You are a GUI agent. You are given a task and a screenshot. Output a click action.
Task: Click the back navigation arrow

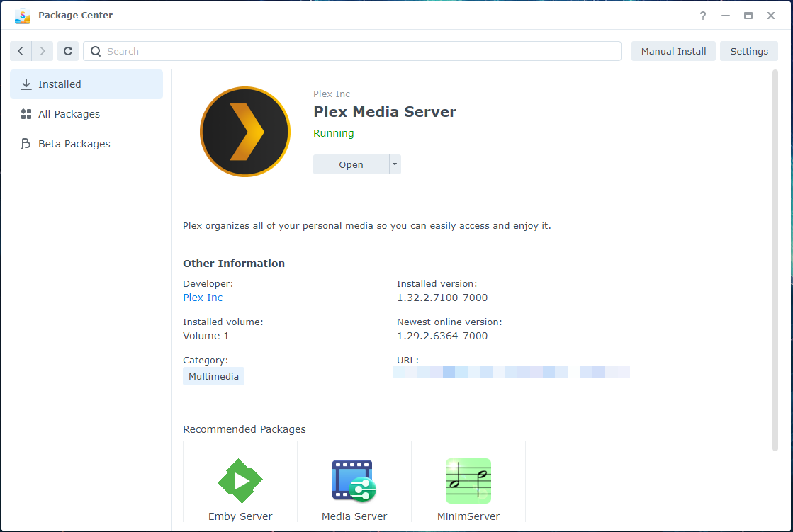pos(21,51)
